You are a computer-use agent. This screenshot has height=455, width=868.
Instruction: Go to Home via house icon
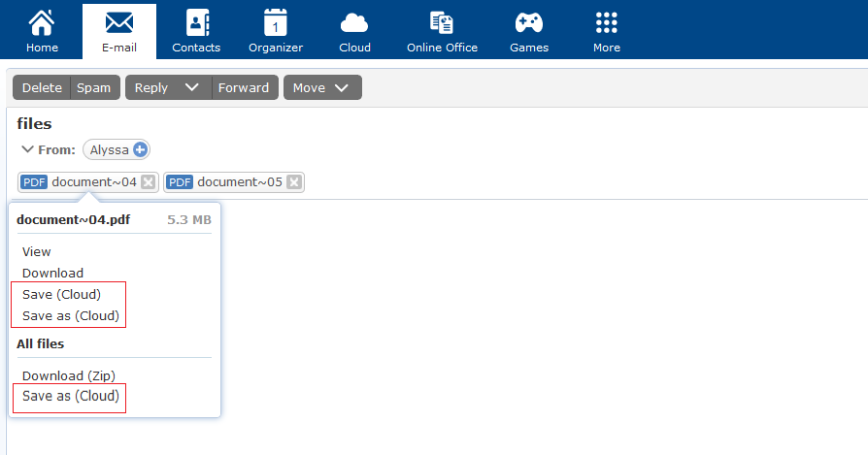[x=42, y=22]
